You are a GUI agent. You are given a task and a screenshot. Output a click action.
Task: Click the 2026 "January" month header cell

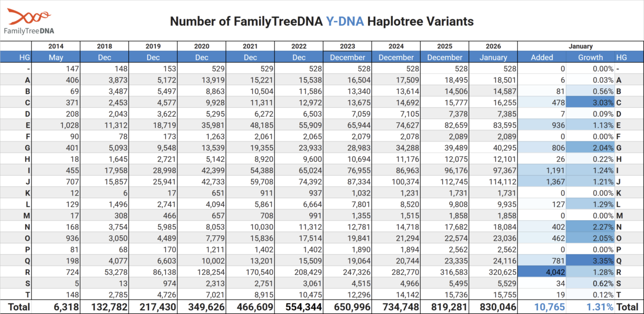point(493,57)
